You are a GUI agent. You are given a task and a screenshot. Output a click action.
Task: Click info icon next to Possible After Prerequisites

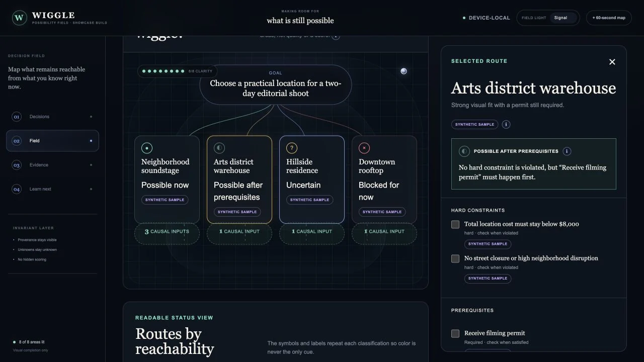point(567,151)
